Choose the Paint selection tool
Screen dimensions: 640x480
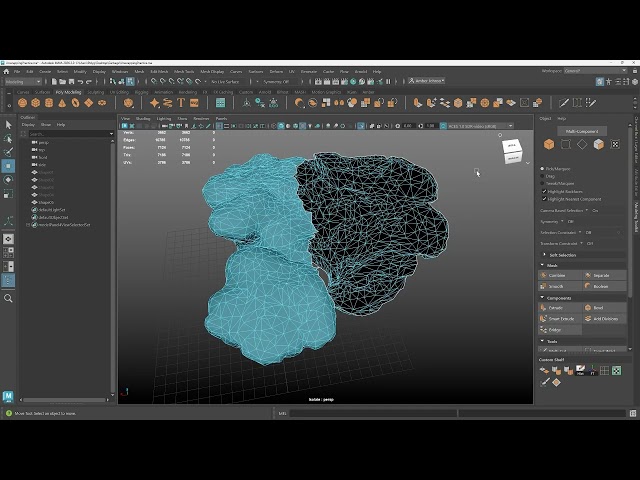[x=8, y=153]
